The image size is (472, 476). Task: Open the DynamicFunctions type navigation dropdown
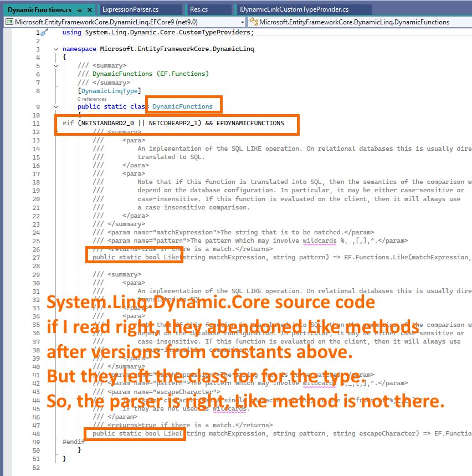click(355, 22)
